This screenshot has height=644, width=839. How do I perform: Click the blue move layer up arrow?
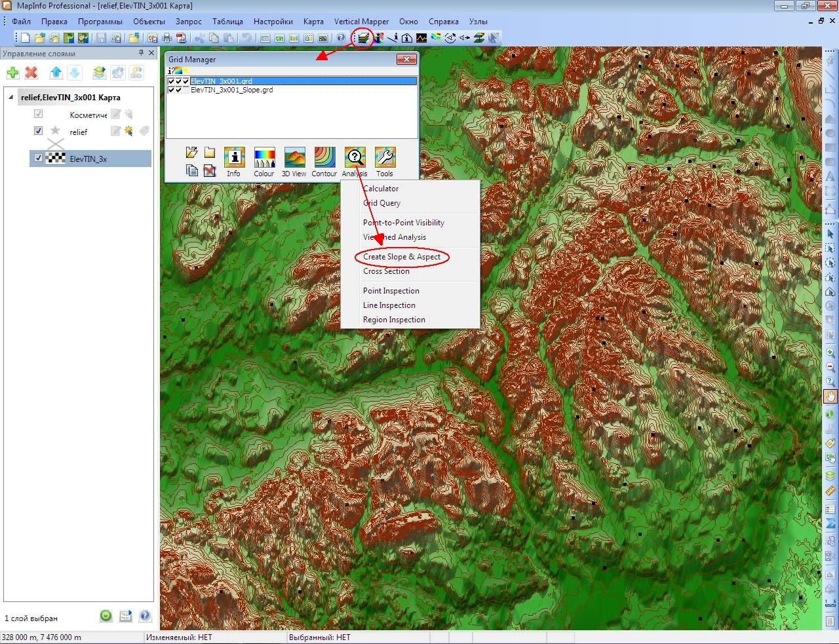(x=56, y=73)
